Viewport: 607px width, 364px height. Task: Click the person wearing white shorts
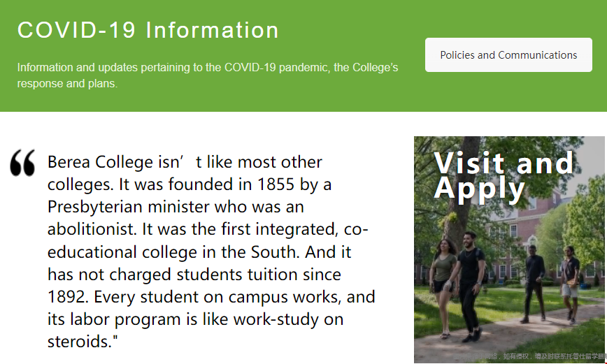click(569, 284)
